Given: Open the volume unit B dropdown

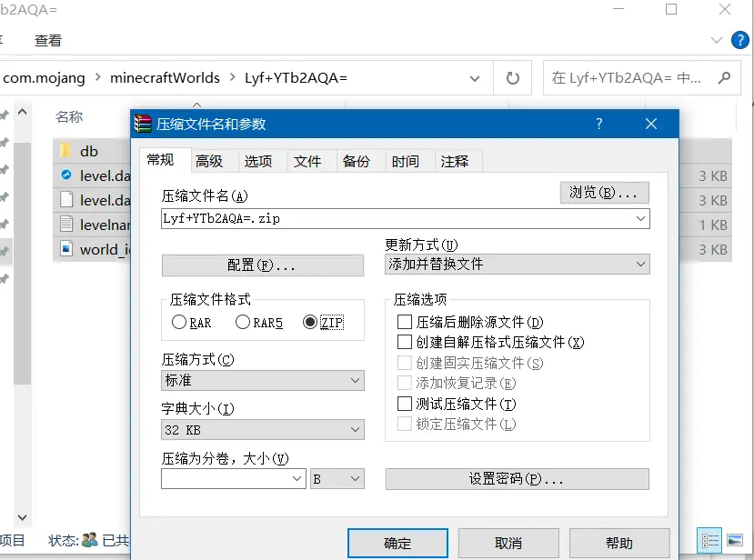Looking at the screenshot, I should 355,479.
